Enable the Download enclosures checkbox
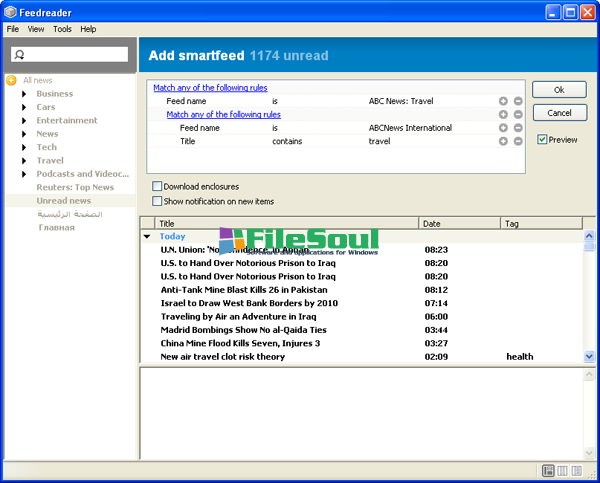Viewport: 600px width, 483px height. [x=157, y=186]
